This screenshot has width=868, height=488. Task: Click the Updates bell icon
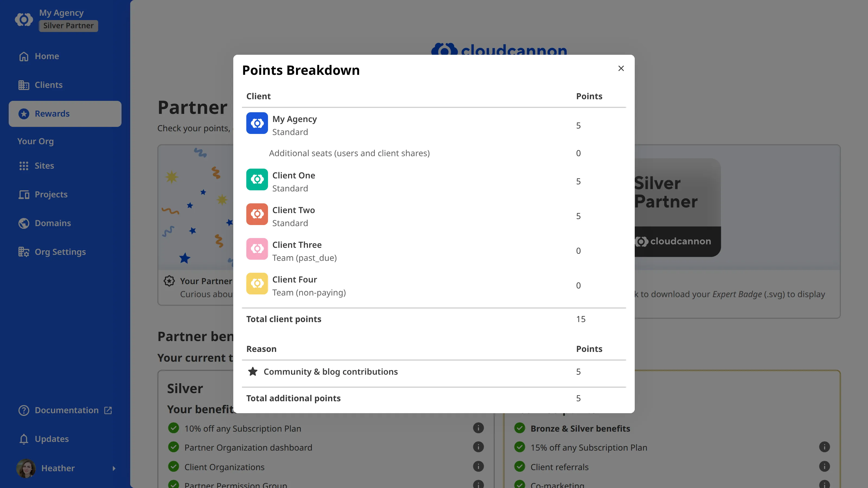(24, 439)
